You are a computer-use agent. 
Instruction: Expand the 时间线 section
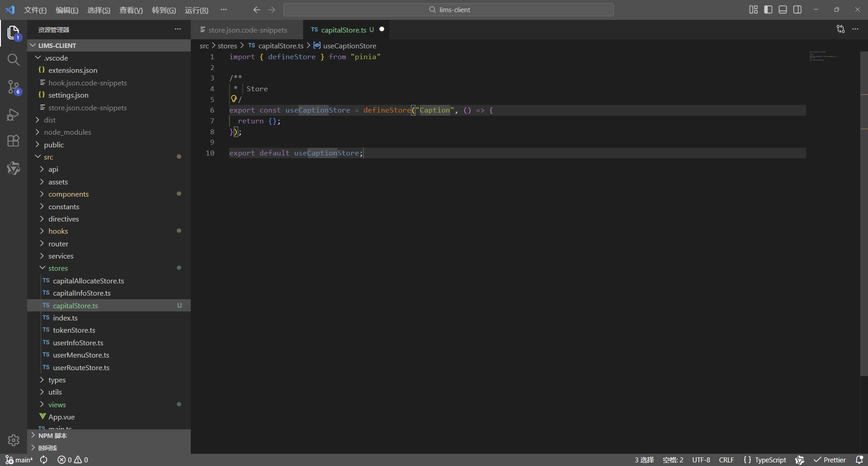[x=109, y=447]
